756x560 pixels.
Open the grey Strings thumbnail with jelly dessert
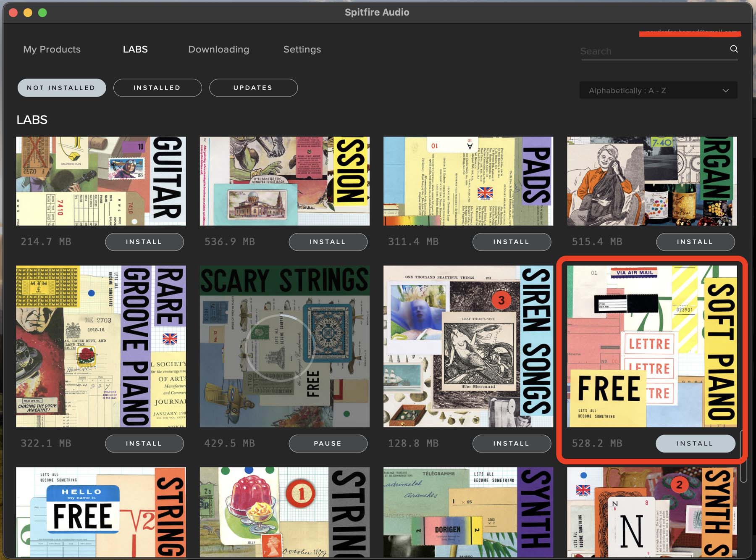pos(284,512)
